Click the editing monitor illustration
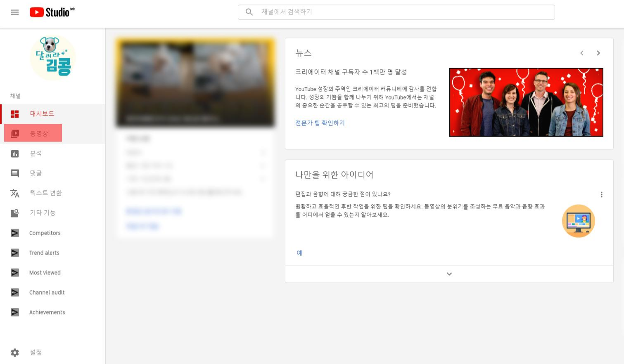Viewport: 624px width, 364px height. click(x=579, y=221)
